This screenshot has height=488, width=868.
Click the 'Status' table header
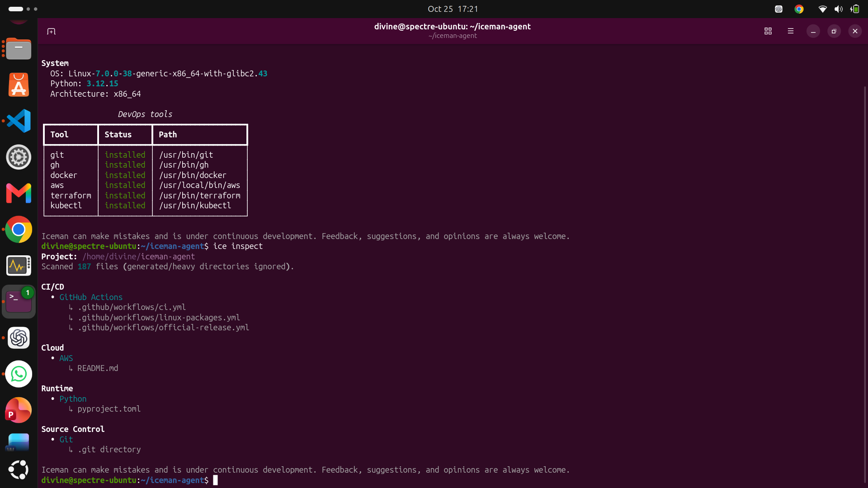(x=118, y=135)
